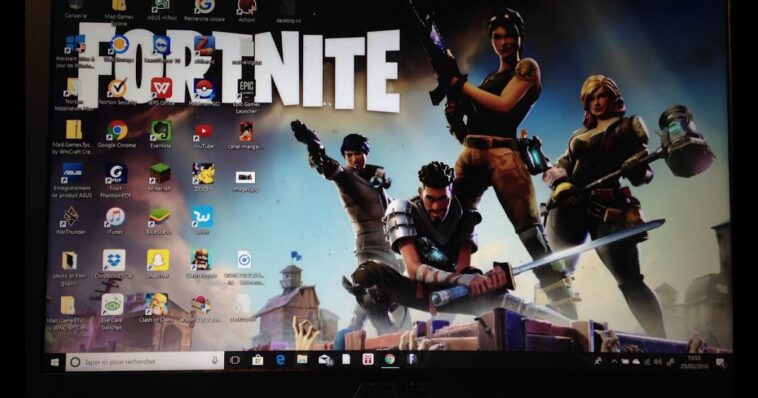The width and height of the screenshot is (758, 398).
Task: Open the photo et film gopro folder
Action: [69, 267]
